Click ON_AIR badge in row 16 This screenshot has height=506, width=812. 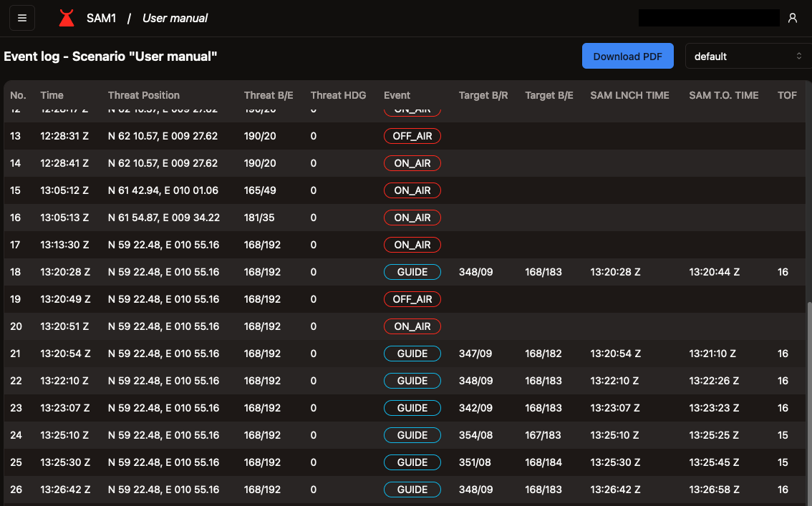tap(412, 218)
